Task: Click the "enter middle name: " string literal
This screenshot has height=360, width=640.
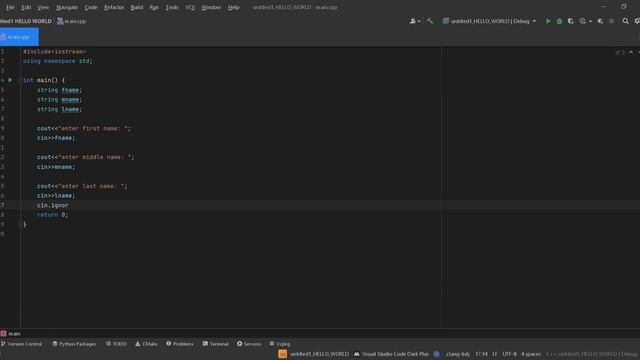Action: click(95, 157)
